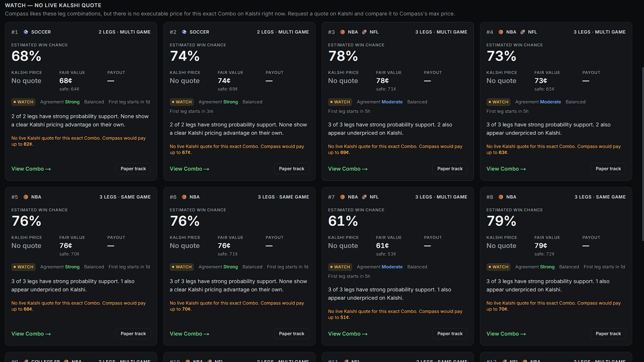
Task: Click the 'WATCH — NO LIVE KALSHI QUOTE' heading
Action: pyautogui.click(x=53, y=5)
